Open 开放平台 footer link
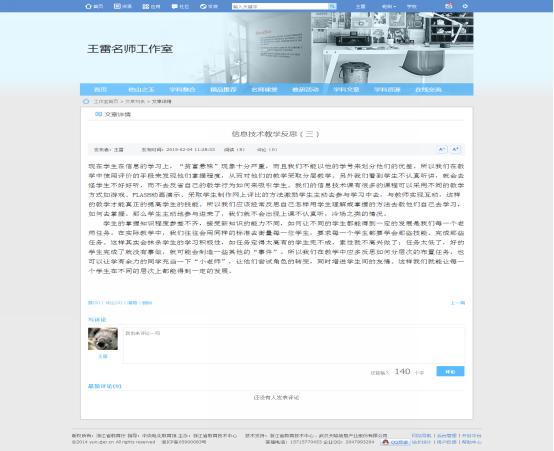Viewport: 554px width, 451px height. coord(472,435)
